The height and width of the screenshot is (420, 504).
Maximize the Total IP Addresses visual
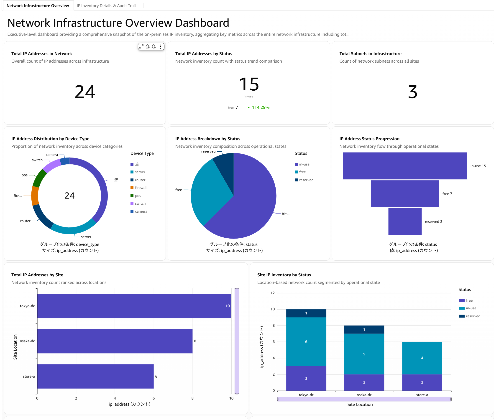[141, 46]
